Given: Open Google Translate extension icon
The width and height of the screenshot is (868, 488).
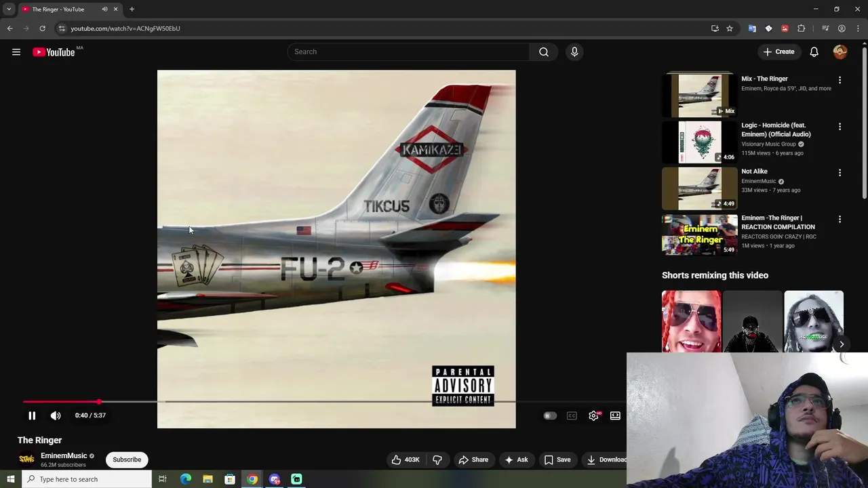Looking at the screenshot, I should pos(752,28).
